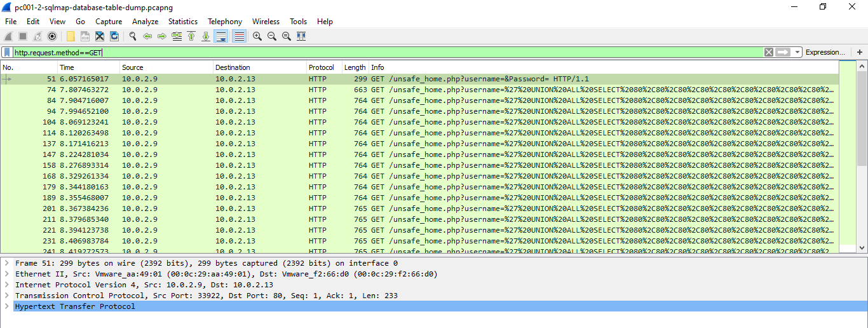Expand Transmission Control Protocol row
This screenshot has height=328, width=868.
[x=6, y=296]
